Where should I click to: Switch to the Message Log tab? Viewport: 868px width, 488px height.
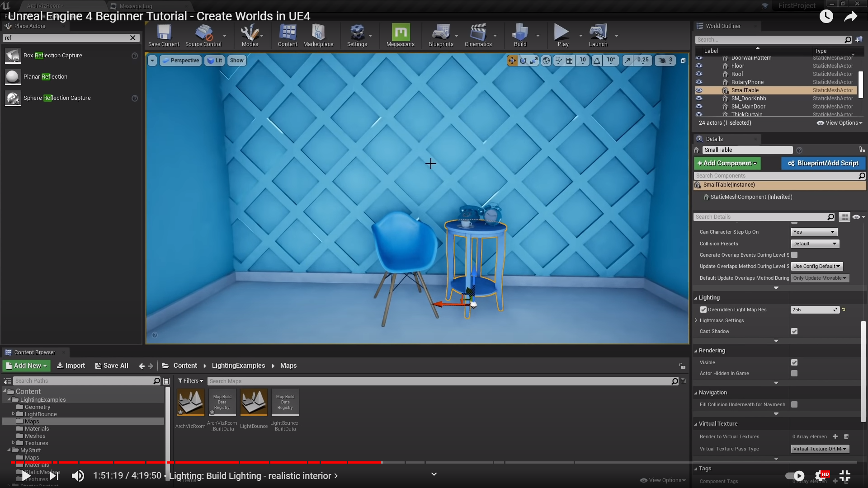click(x=135, y=6)
